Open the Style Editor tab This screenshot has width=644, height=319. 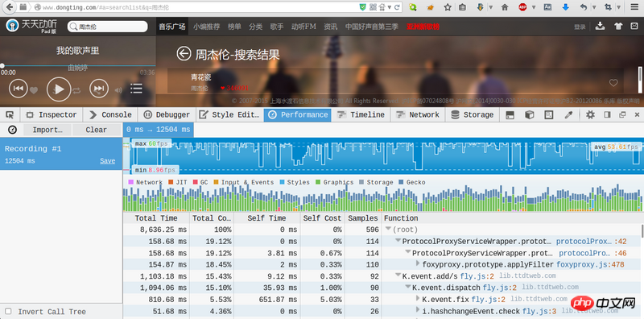230,114
